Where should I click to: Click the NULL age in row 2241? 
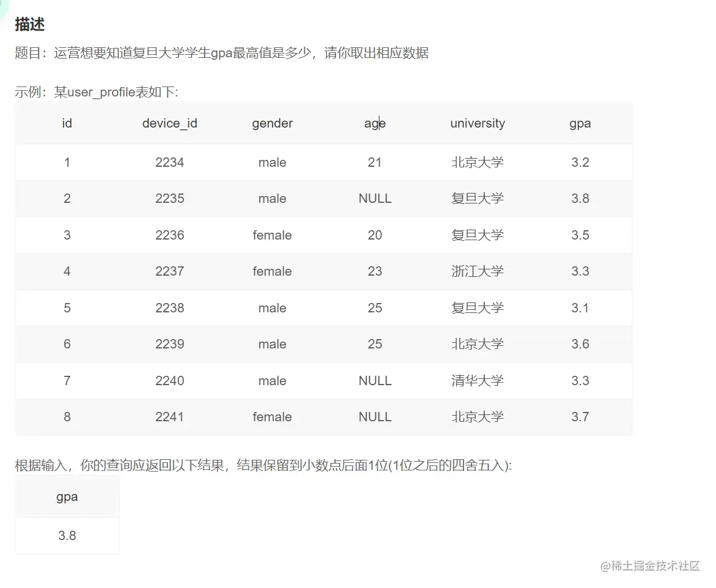[x=375, y=417]
